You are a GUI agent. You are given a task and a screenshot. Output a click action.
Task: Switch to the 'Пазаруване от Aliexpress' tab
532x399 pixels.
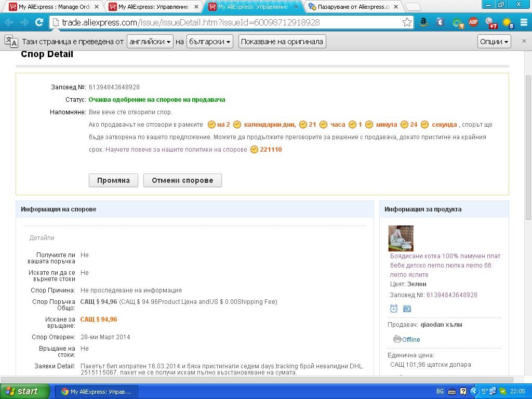pyautogui.click(x=352, y=7)
